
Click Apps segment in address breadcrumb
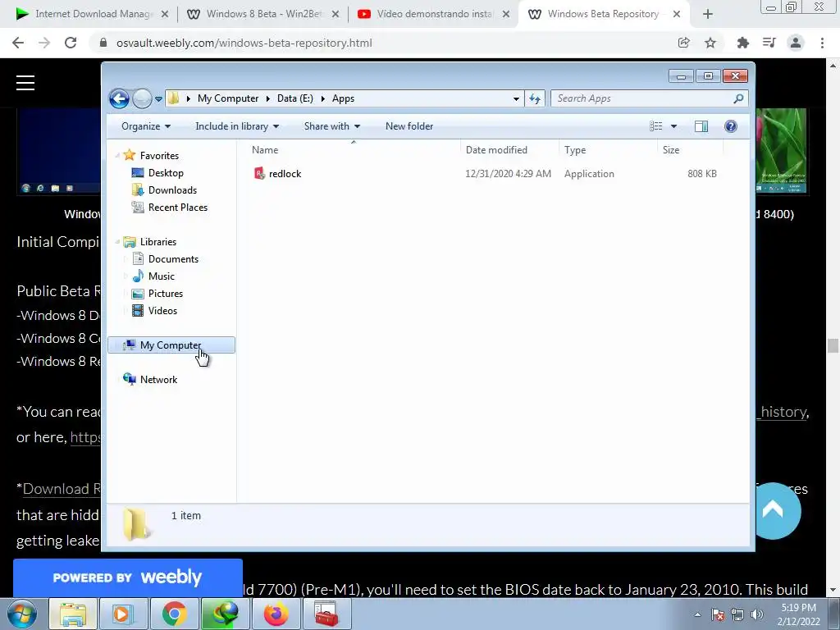(343, 98)
